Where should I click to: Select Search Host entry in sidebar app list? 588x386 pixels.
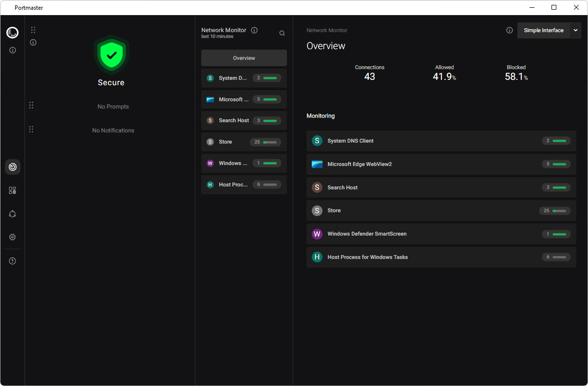tap(244, 121)
